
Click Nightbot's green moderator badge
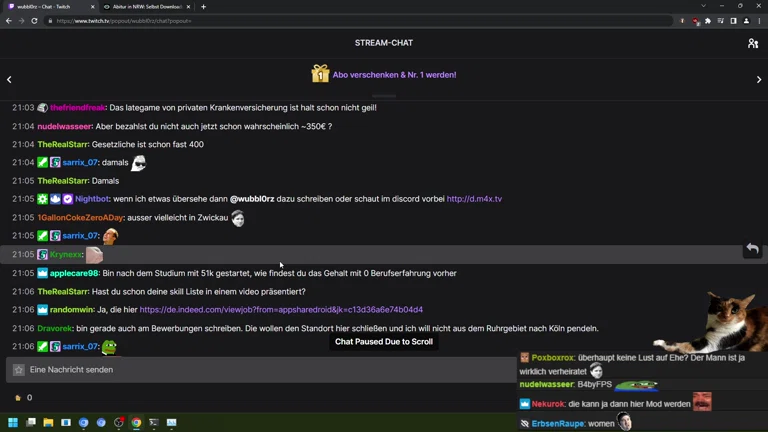[x=43, y=199]
